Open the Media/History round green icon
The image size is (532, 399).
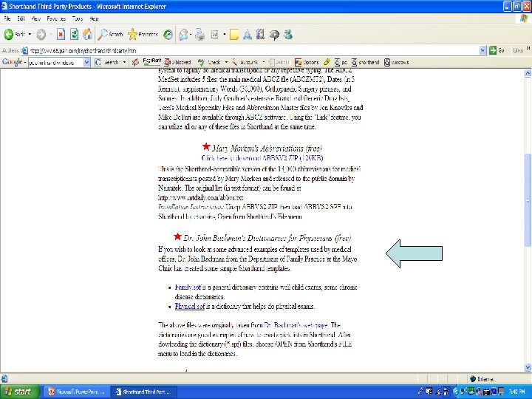168,34
